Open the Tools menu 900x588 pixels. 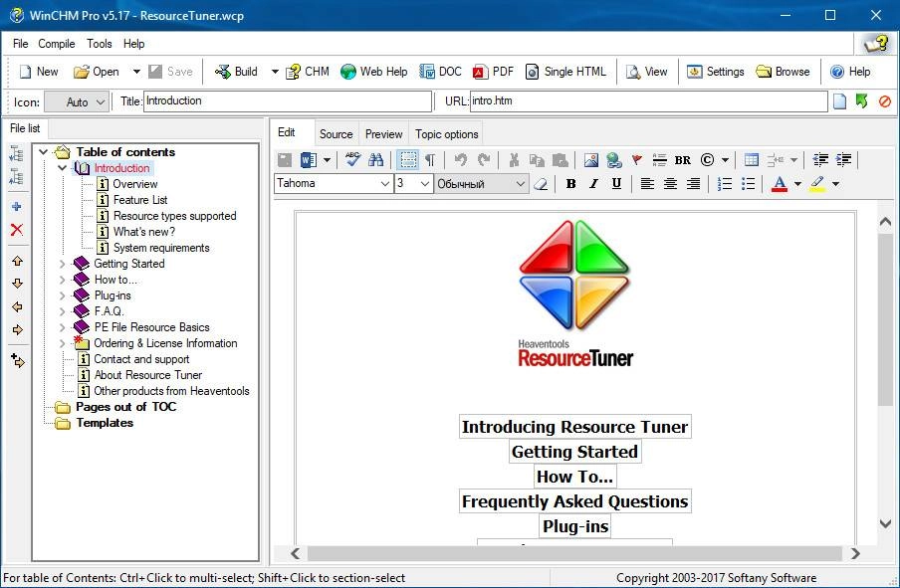tap(100, 44)
